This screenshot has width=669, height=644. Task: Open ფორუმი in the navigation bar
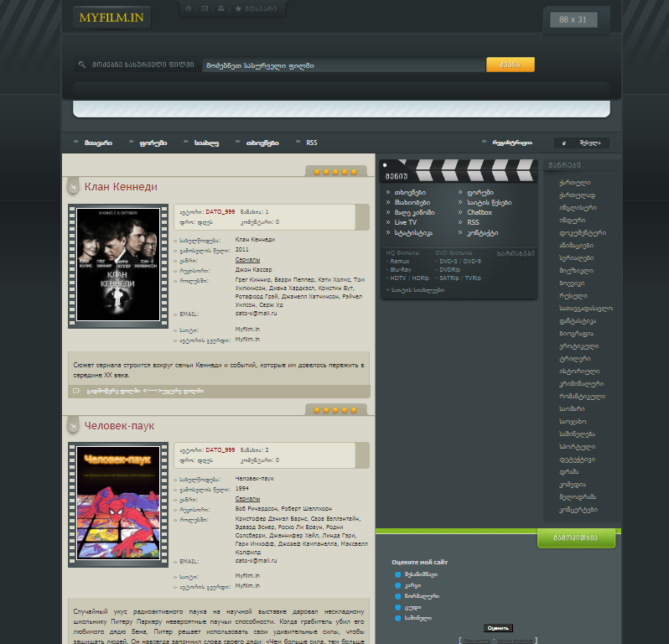[153, 143]
